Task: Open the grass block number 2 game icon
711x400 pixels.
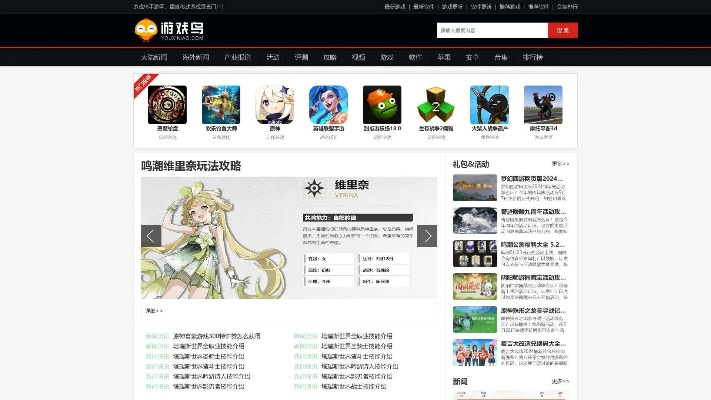Action: pyautogui.click(x=436, y=105)
